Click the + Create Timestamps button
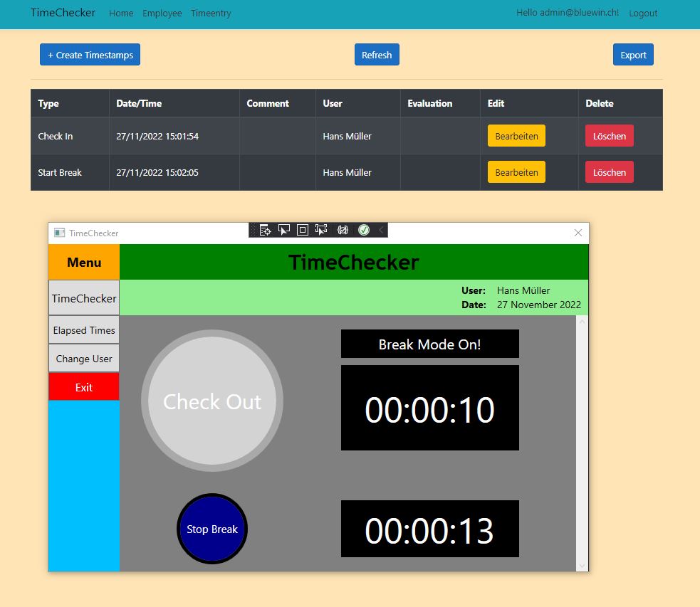The width and height of the screenshot is (700, 607). (x=90, y=54)
